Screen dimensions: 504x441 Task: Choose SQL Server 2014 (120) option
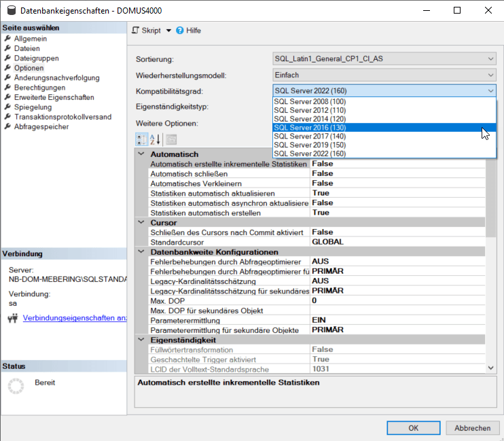click(x=384, y=119)
